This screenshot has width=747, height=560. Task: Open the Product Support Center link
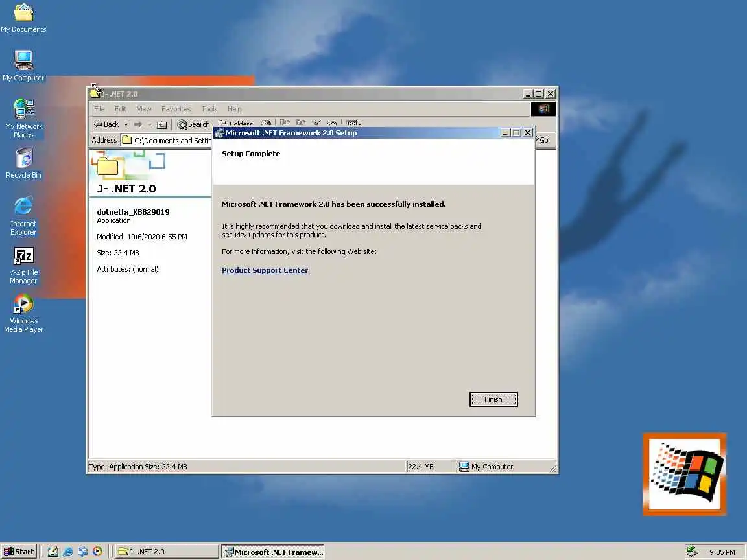click(265, 270)
